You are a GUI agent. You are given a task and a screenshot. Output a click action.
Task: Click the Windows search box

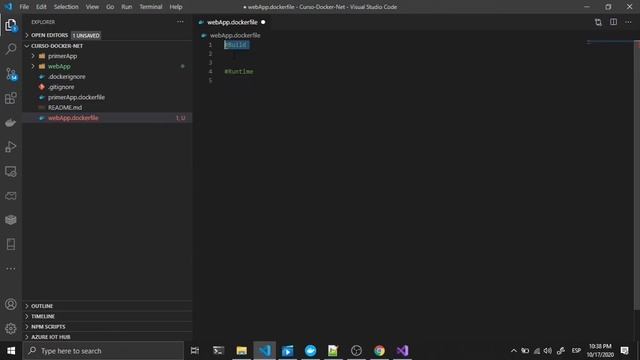click(103, 351)
